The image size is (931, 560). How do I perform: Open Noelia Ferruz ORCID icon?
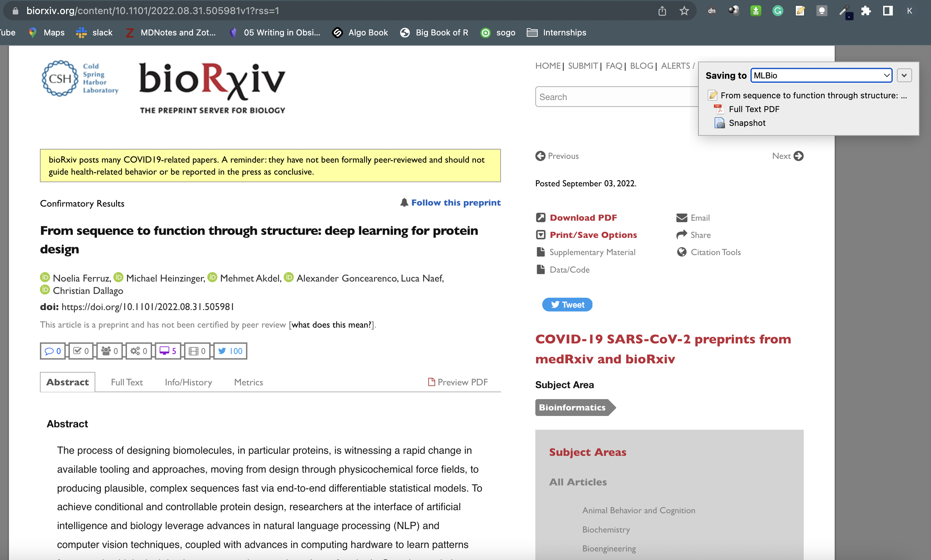tap(45, 277)
